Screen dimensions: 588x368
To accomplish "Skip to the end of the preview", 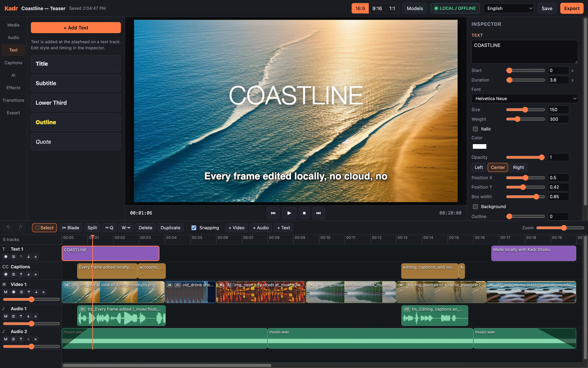I will (318, 213).
